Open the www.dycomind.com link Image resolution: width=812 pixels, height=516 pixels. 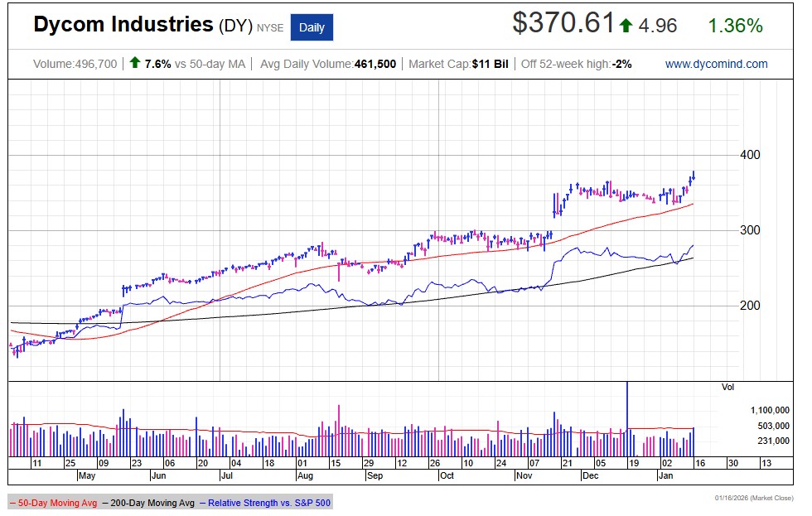(x=716, y=64)
